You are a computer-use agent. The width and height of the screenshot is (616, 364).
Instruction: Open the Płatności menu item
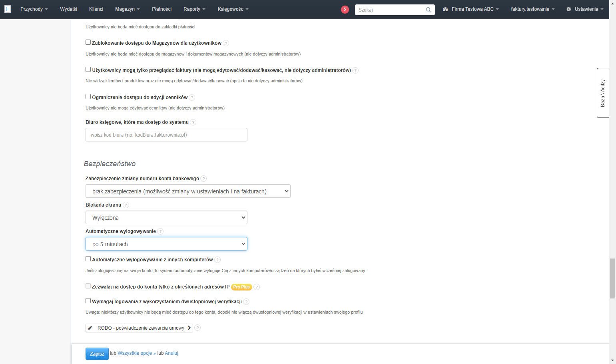click(161, 9)
